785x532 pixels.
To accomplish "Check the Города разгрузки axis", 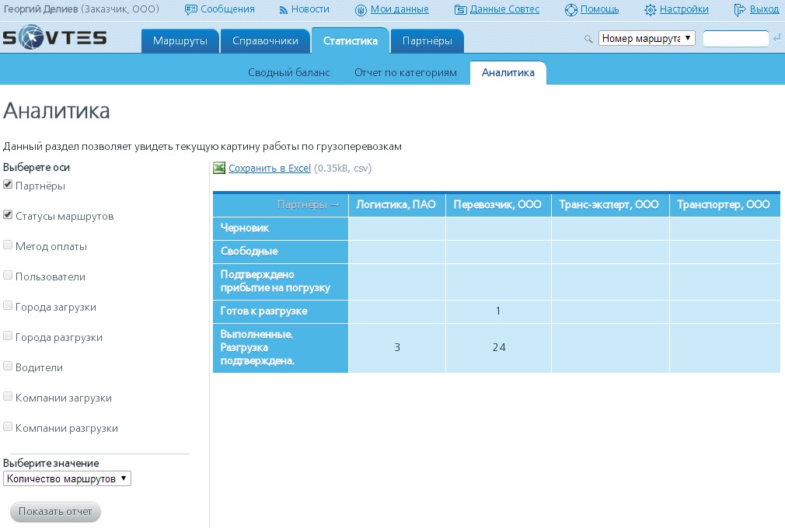I will 8,336.
